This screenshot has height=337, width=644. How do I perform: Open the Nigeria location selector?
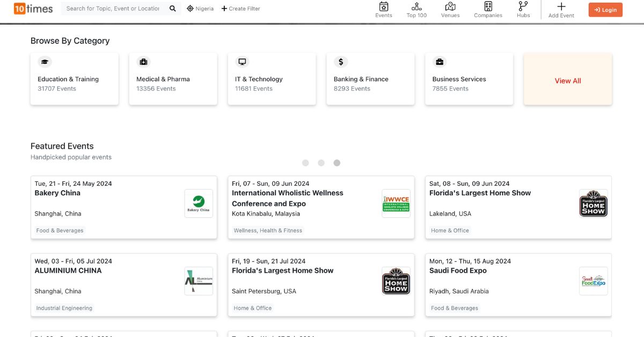tap(200, 9)
